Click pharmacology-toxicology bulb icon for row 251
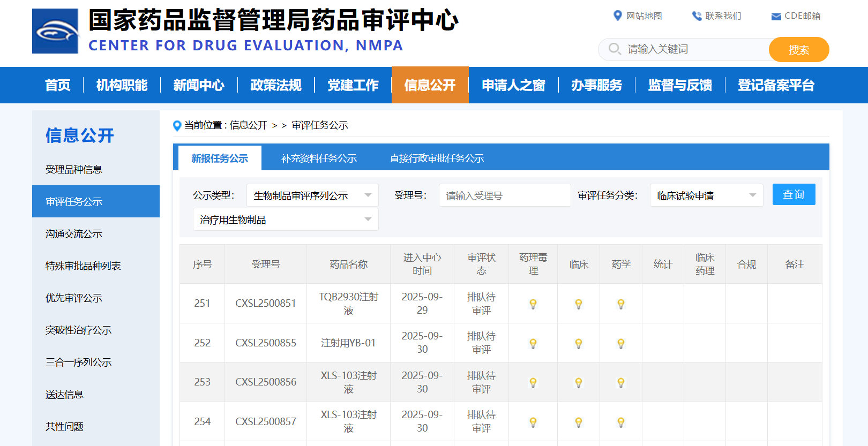 (533, 304)
